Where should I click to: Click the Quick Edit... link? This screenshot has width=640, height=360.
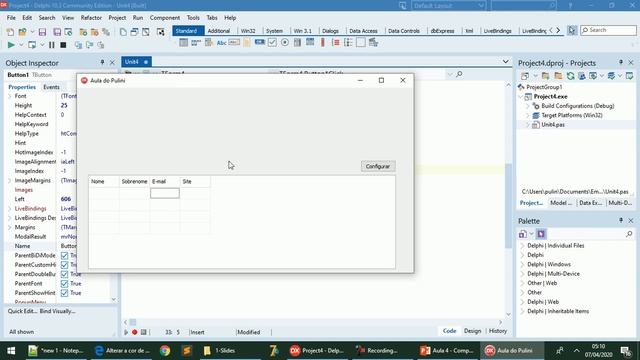point(22,311)
